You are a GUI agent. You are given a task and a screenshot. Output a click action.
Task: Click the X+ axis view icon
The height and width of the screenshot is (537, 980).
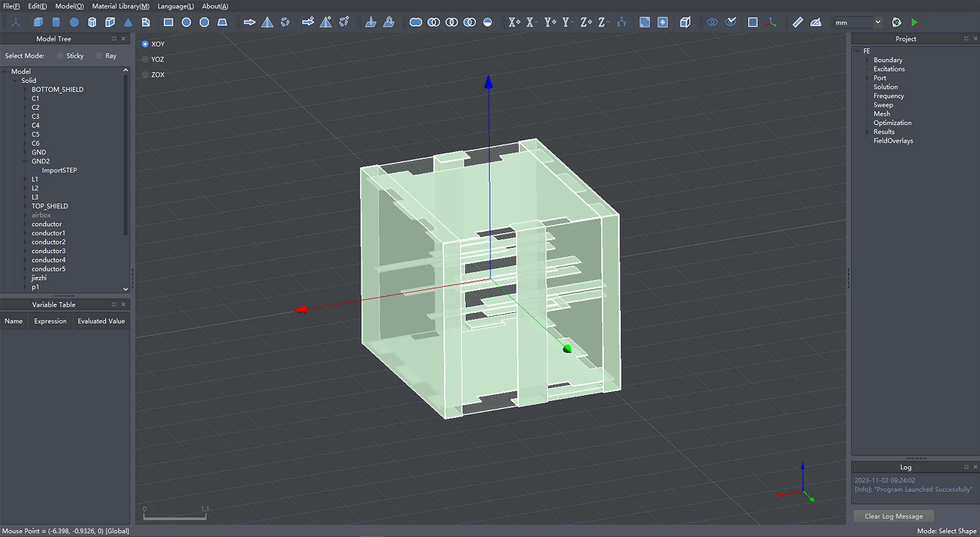(x=513, y=22)
